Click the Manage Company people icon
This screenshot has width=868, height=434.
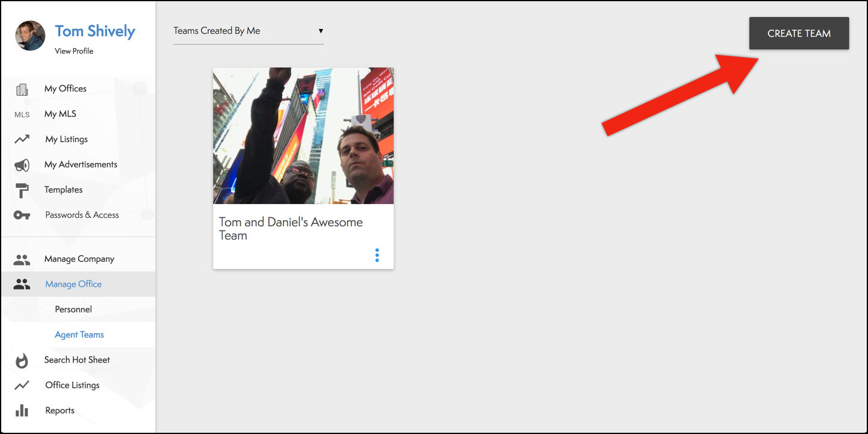pos(22,259)
